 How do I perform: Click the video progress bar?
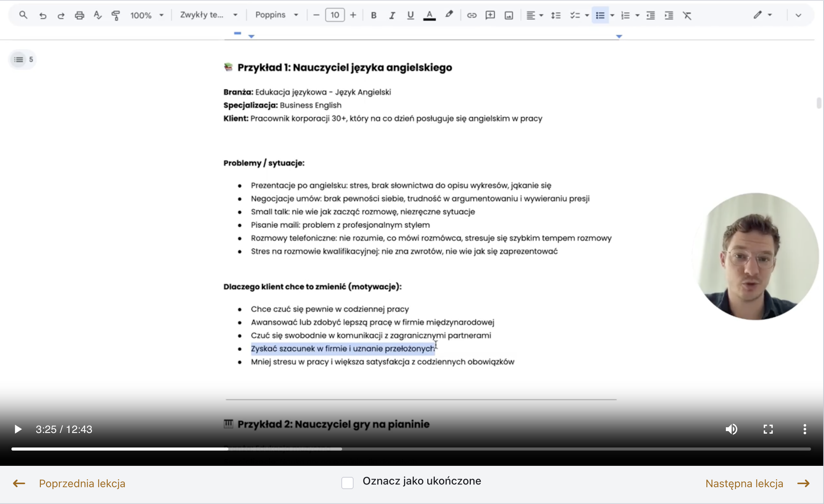(411, 449)
